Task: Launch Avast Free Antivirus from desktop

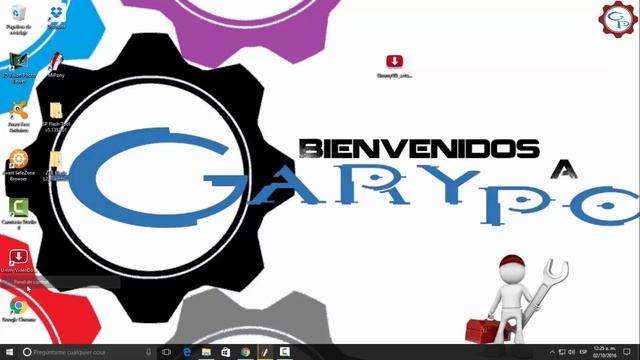Action: [x=18, y=117]
